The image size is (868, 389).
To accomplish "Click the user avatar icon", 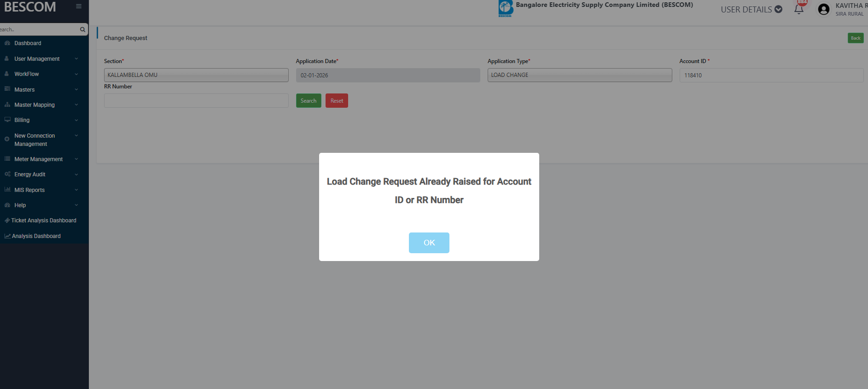I will (824, 9).
